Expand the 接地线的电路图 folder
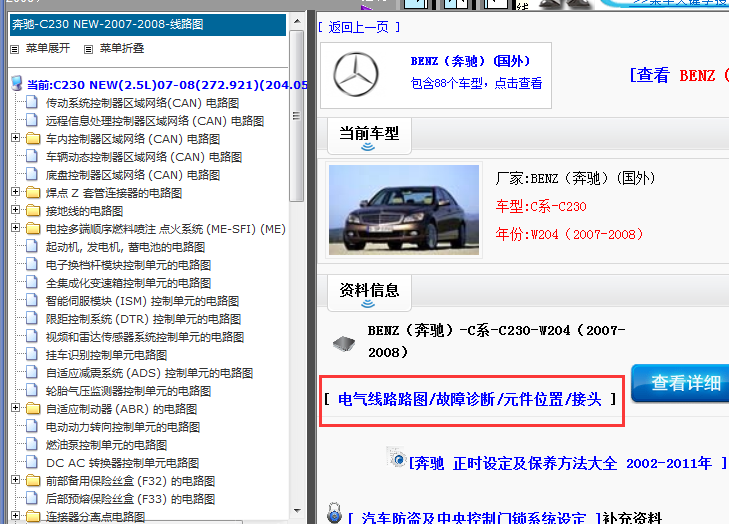The height and width of the screenshot is (524, 729). [x=15, y=210]
